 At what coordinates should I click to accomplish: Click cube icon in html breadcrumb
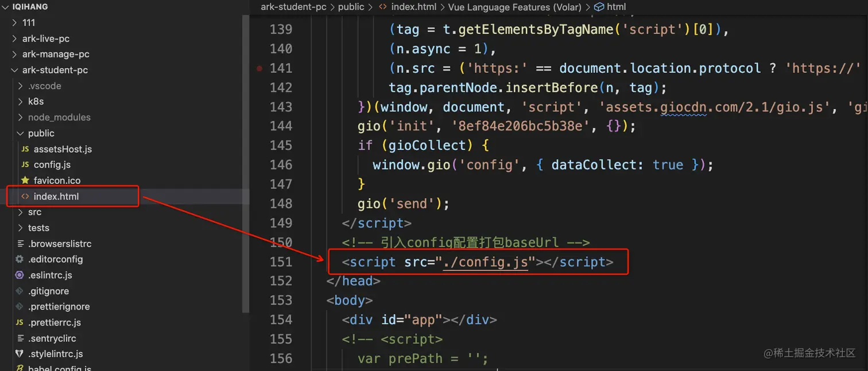coord(599,7)
